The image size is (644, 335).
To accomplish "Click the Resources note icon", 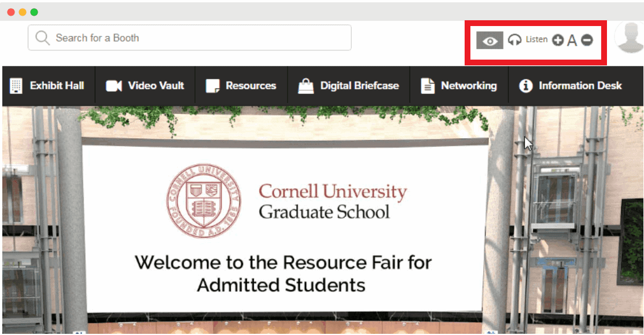I will click(212, 86).
